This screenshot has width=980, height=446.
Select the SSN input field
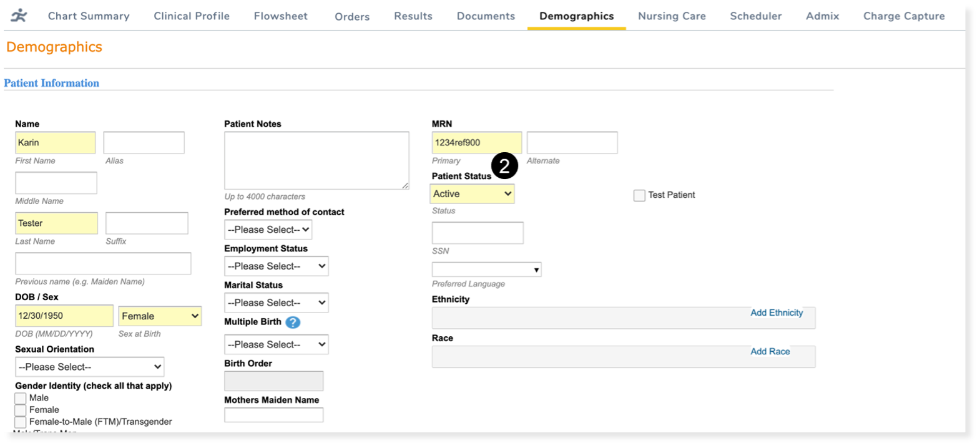pyautogui.click(x=478, y=233)
